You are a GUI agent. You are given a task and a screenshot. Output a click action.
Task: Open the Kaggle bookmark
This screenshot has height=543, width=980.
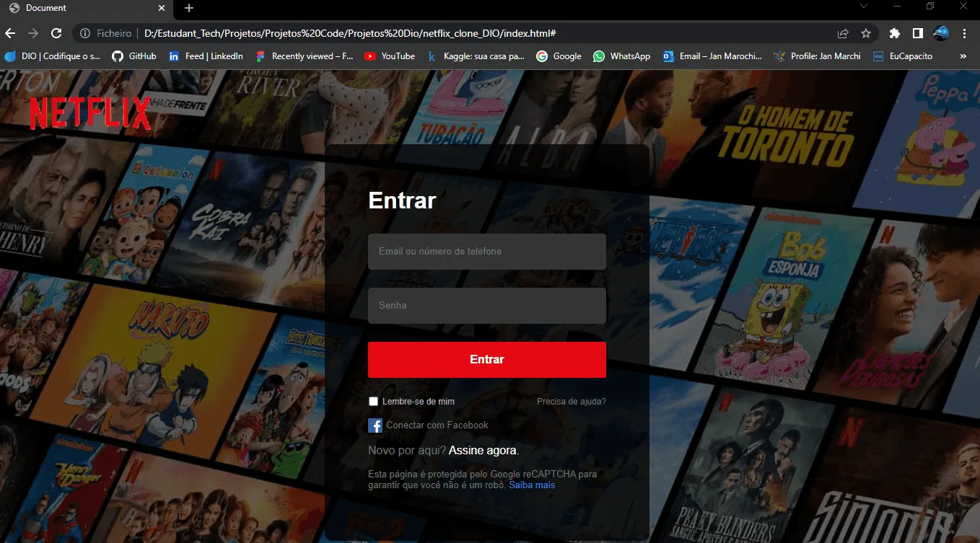click(476, 56)
